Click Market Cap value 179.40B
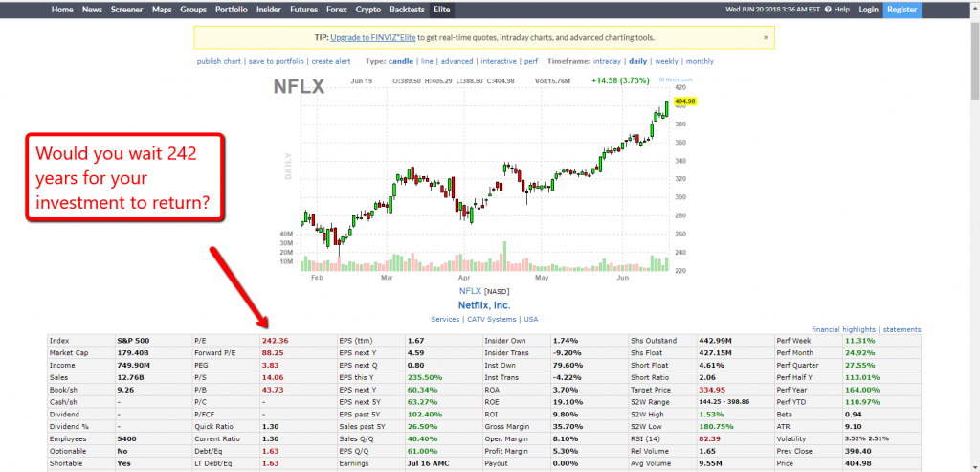Viewport: 980px width, 472px height. 131,353
